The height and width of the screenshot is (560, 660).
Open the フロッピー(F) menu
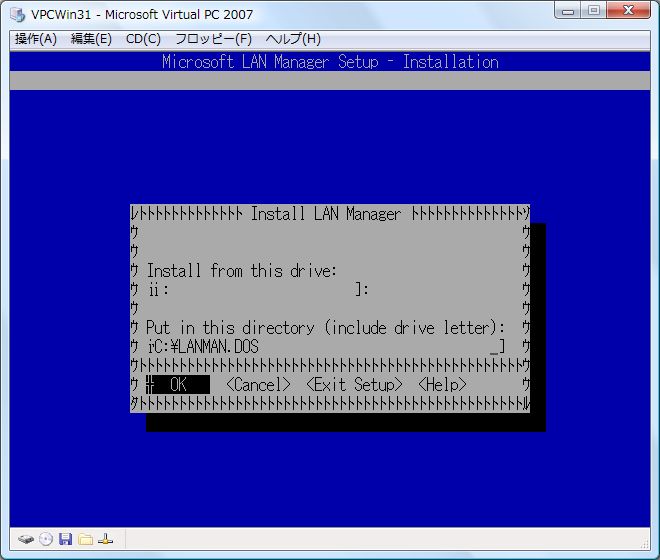pos(213,39)
